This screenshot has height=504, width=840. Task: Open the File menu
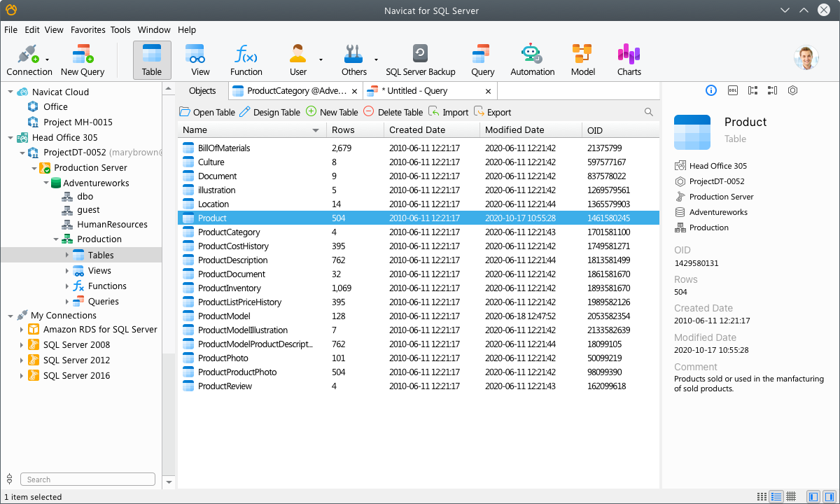[11, 30]
